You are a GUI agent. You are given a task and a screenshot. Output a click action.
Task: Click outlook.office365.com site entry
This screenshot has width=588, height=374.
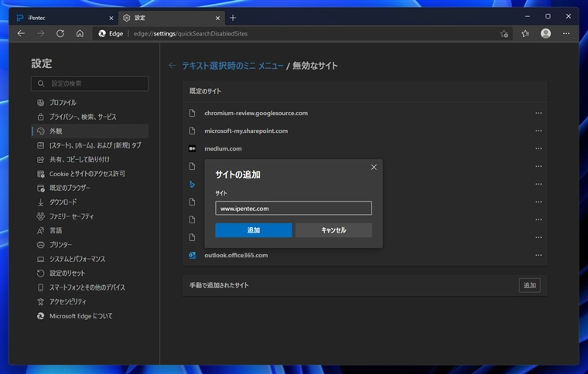pos(236,255)
